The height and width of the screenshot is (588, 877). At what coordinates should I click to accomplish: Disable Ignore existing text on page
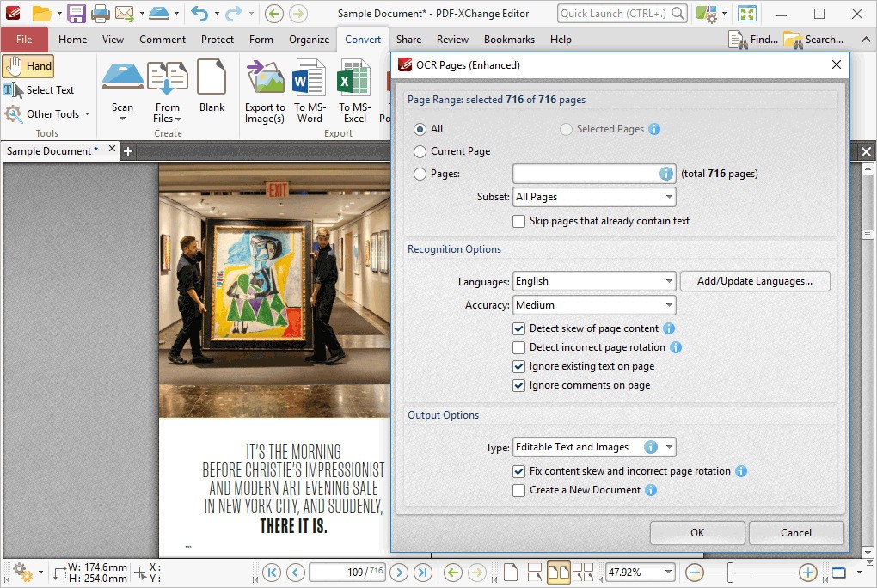pos(518,366)
